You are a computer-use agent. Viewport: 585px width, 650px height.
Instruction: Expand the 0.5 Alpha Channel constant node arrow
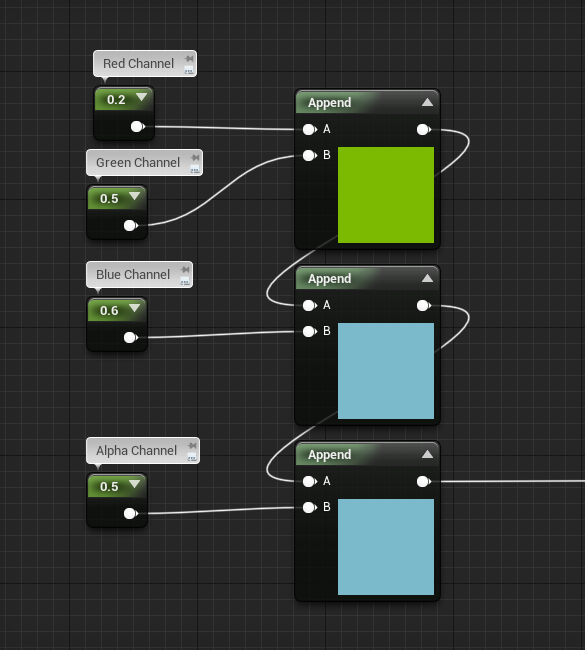[x=134, y=484]
